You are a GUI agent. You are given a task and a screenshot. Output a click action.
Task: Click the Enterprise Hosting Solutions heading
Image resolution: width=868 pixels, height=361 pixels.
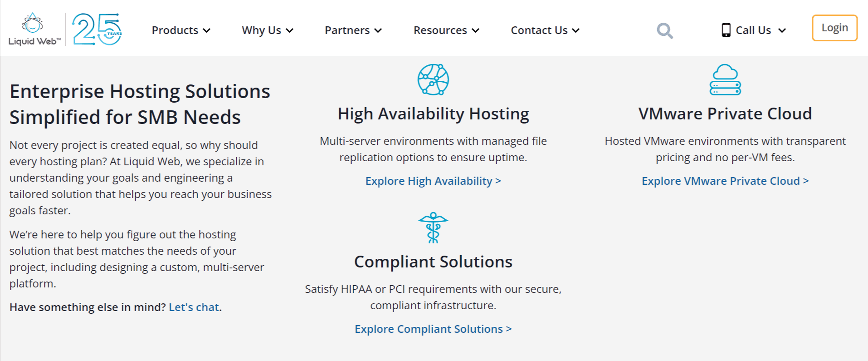pyautogui.click(x=140, y=104)
